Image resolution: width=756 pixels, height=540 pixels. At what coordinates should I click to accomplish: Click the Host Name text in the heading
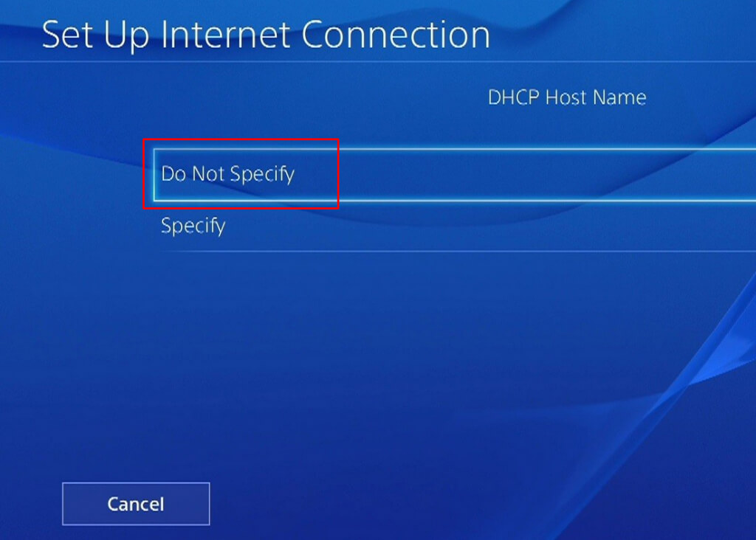(x=596, y=98)
